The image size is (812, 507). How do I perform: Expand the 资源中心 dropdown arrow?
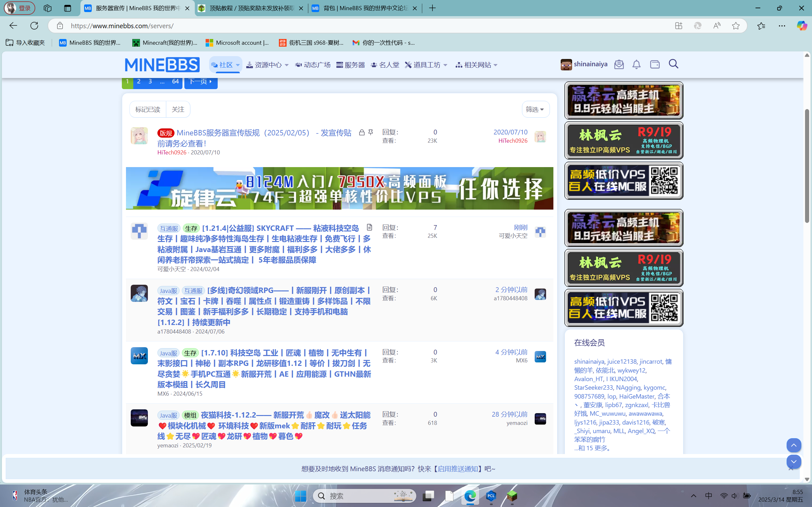tap(287, 65)
